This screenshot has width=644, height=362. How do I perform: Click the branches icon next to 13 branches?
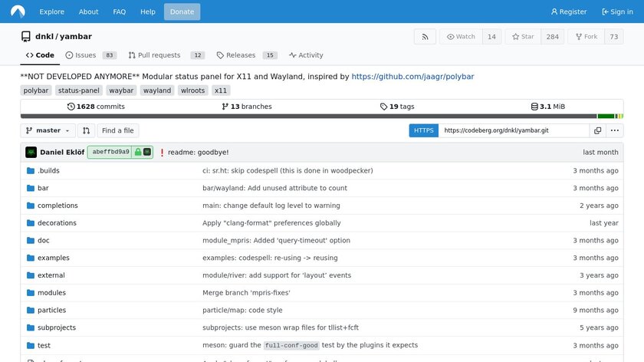pyautogui.click(x=225, y=107)
